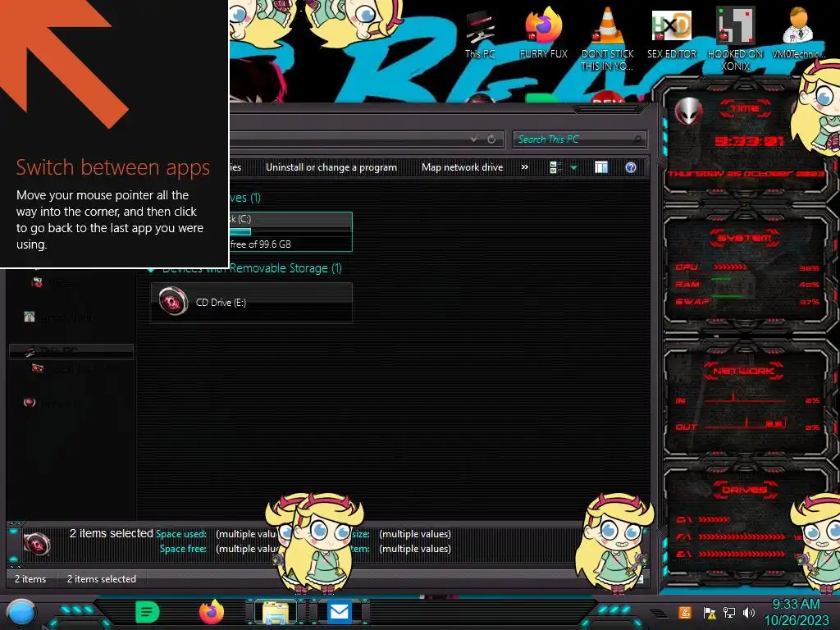Open Explorer help via question mark icon
The image size is (840, 630).
tap(631, 167)
